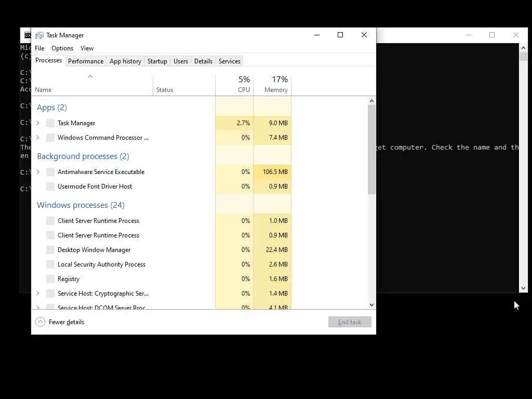Open the Startup tab
The height and width of the screenshot is (399, 532).
[157, 61]
